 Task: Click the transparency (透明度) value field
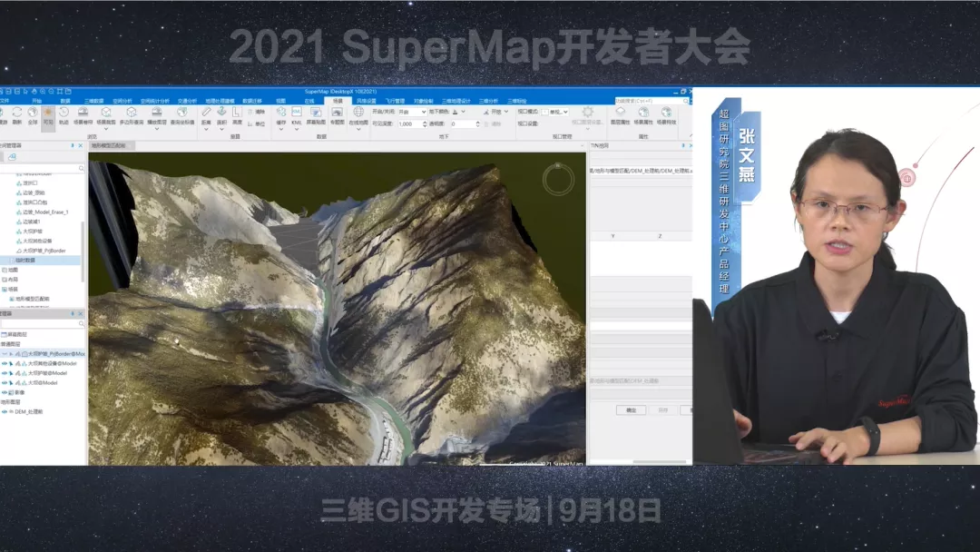coord(463,123)
